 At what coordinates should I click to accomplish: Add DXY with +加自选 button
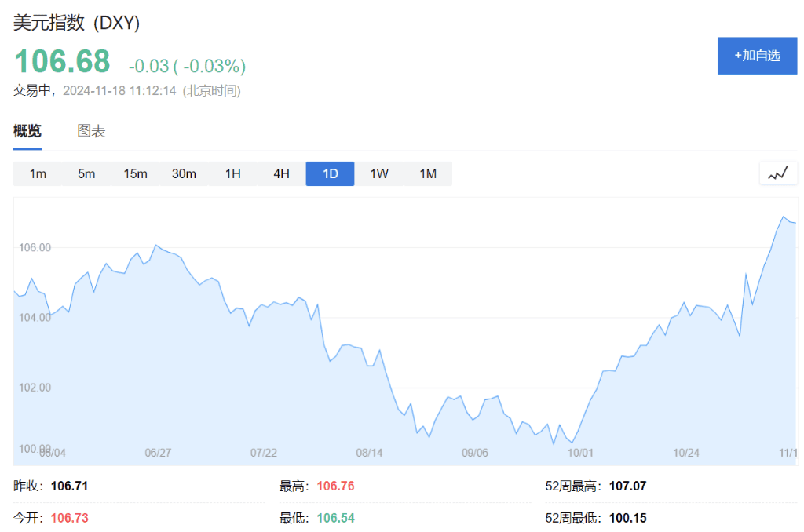click(757, 56)
